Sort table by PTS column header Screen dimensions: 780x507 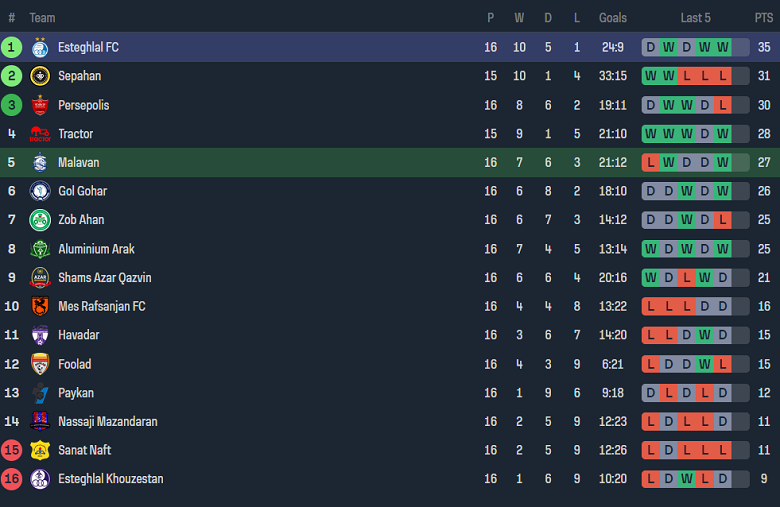(x=763, y=18)
